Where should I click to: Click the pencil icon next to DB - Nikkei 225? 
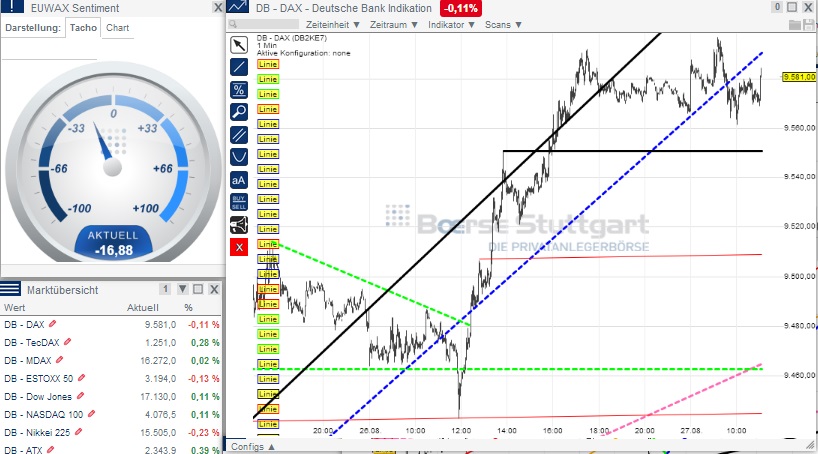point(78,432)
